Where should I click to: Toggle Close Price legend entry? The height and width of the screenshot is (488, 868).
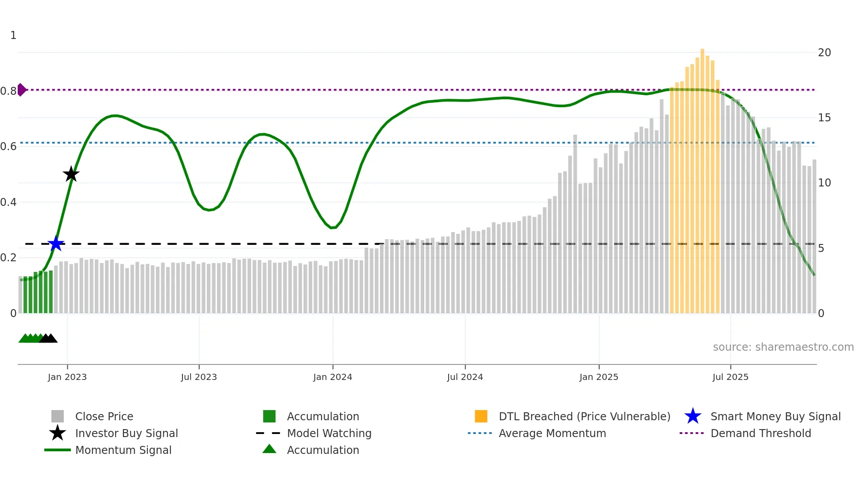click(104, 416)
